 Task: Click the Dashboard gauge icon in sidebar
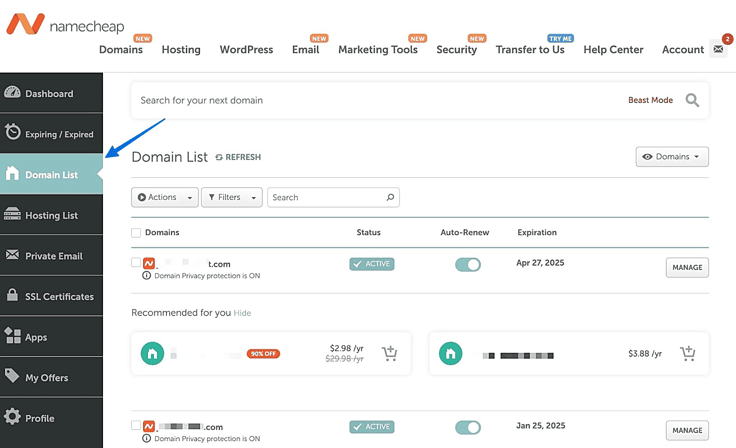click(12, 93)
